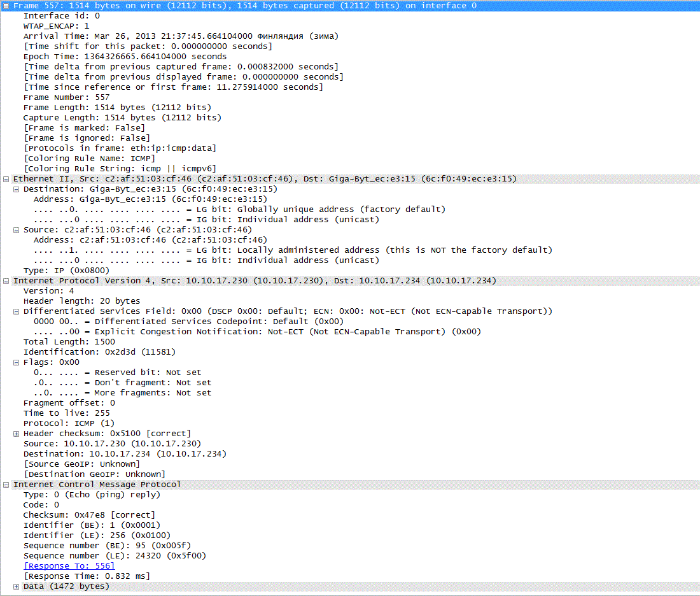Select the More fragments: Not set row
700x596 pixels.
click(123, 393)
